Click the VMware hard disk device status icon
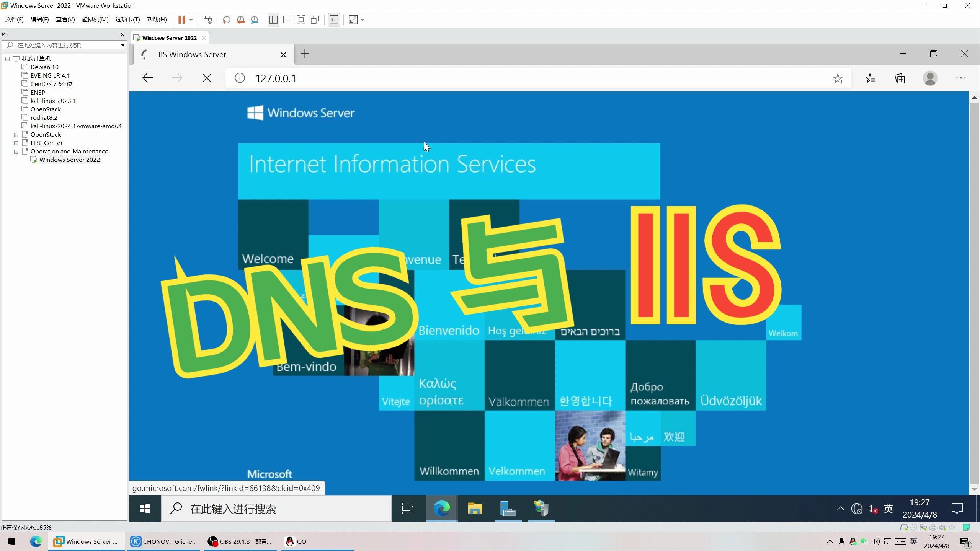 tap(904, 527)
